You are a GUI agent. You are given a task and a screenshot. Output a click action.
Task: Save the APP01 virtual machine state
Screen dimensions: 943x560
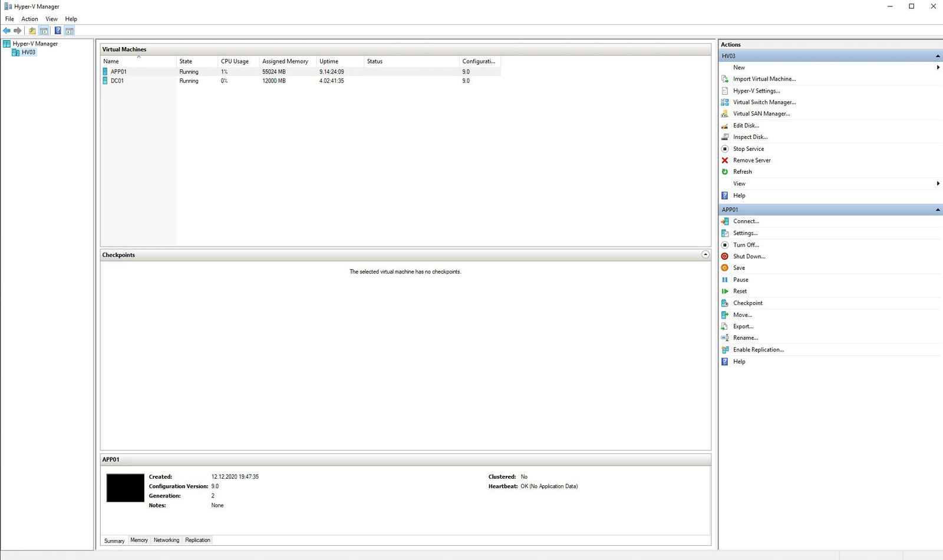[x=739, y=268]
